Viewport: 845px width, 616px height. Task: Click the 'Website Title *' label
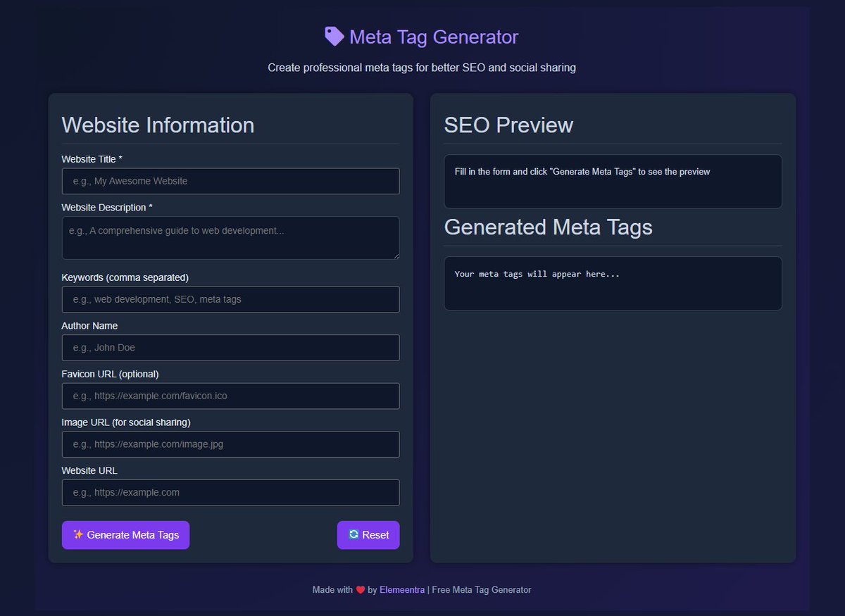(92, 159)
